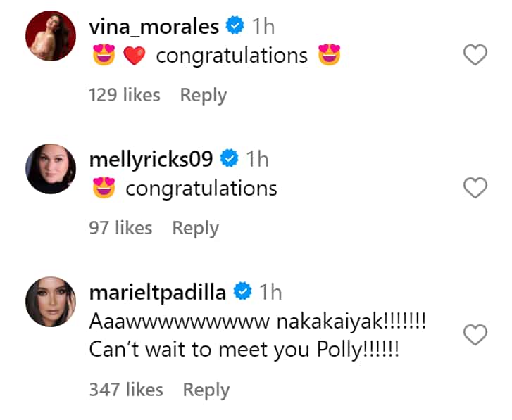The image size is (512, 420).
Task: Click vina_morales's verified badge
Action: click(x=235, y=25)
